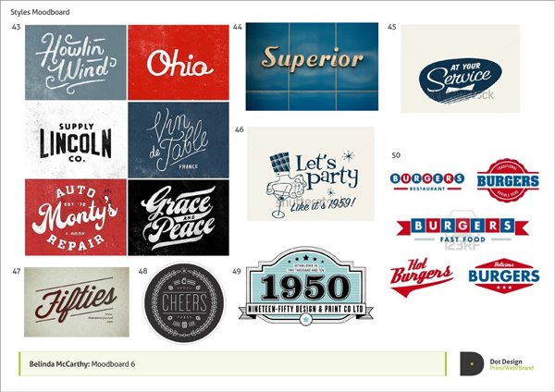This screenshot has width=555, height=392.
Task: Click the At Your Service oval logo
Action: [x=460, y=81]
